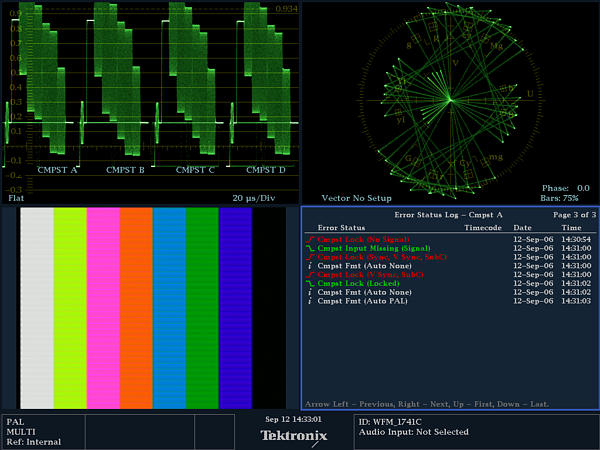
Task: Click the green icon beside Cmpst Lock (Locked)
Action: coord(310,282)
